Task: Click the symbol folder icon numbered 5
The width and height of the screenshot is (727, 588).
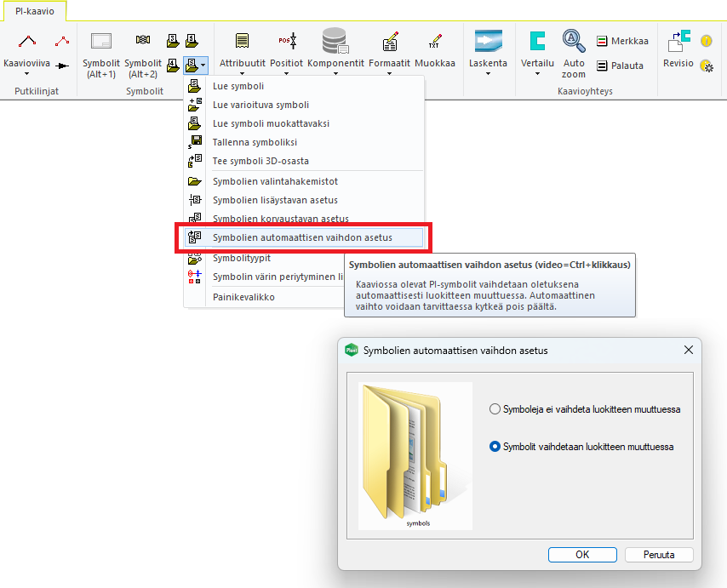Action: (192, 41)
